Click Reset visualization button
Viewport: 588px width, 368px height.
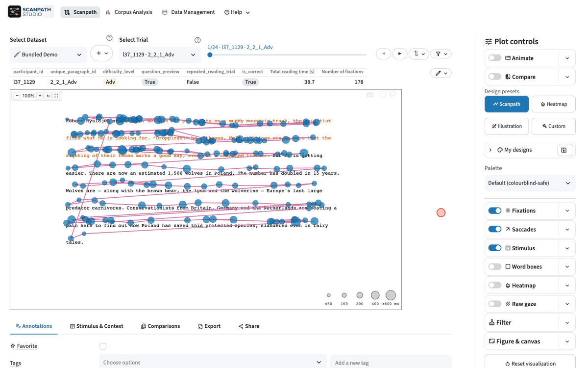[530, 363]
